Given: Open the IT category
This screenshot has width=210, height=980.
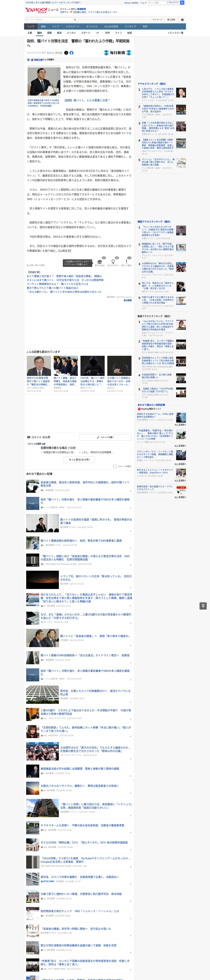Looking at the screenshot, I should (x=98, y=33).
